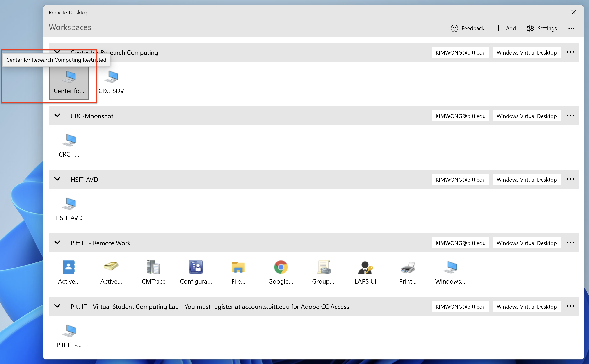Viewport: 589px width, 364px height.
Task: Open the top toolbar more options ellipsis
Action: pos(571,28)
